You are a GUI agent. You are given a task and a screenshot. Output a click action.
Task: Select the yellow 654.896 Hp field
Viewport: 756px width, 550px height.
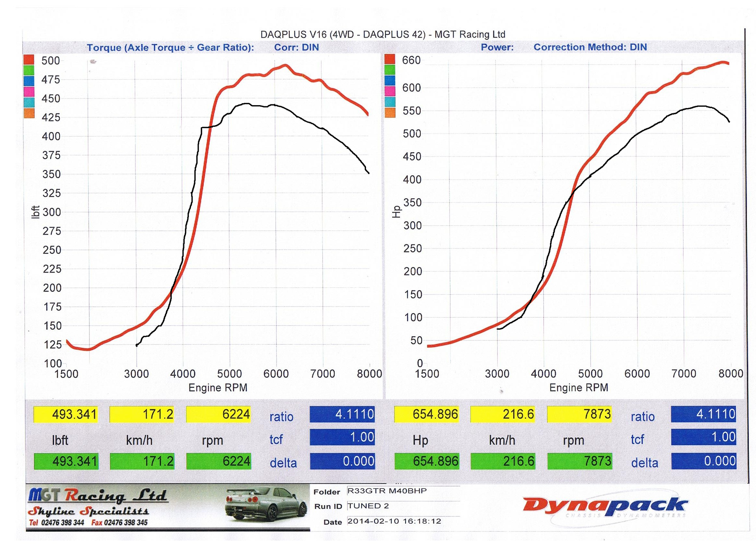[x=427, y=414]
